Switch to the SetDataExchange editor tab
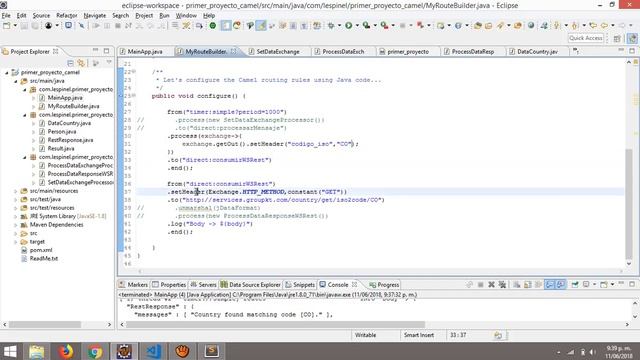The height and width of the screenshot is (360, 640). click(278, 51)
